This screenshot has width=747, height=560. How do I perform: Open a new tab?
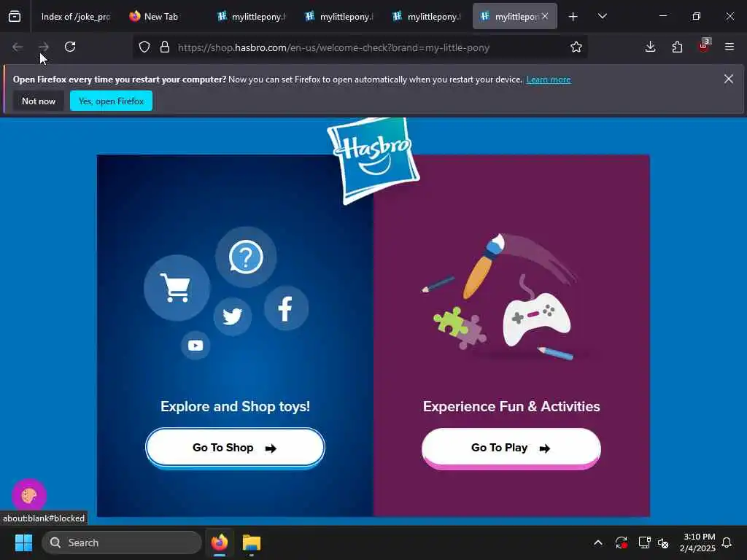coord(573,17)
